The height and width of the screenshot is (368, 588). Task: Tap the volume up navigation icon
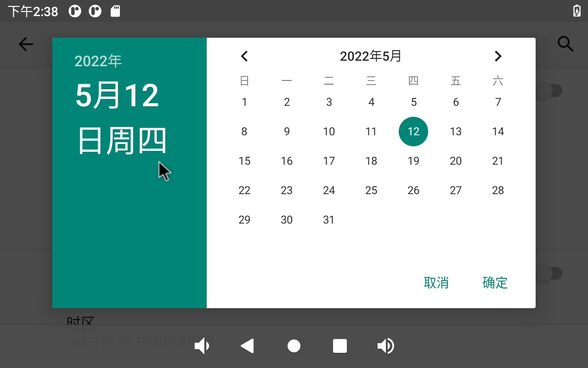pyautogui.click(x=386, y=346)
